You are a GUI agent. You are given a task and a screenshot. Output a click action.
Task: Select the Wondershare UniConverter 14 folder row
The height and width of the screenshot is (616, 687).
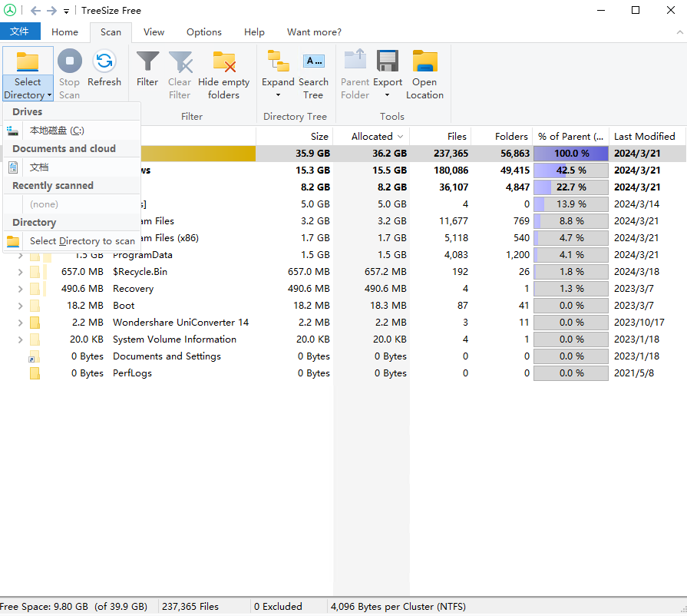180,323
